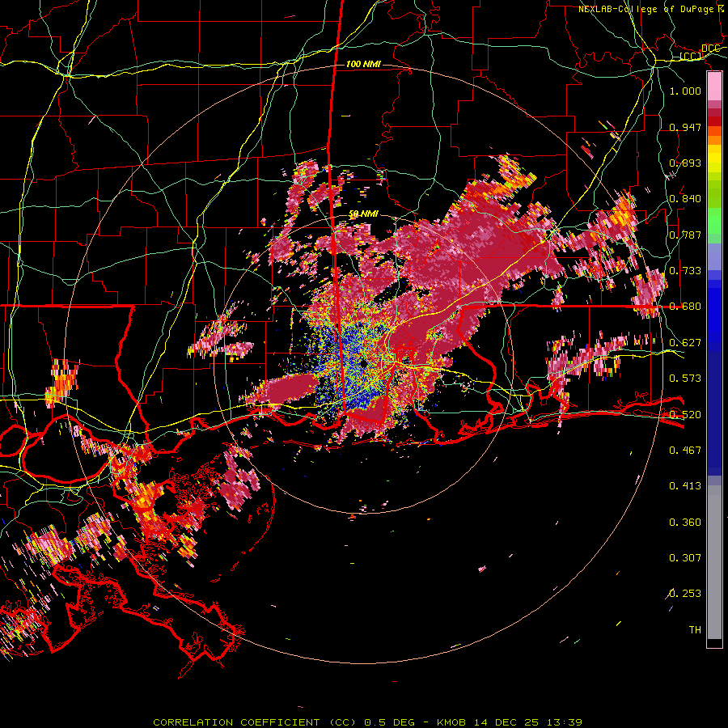Click the 0.893 scale value
Image resolution: width=728 pixels, height=728 pixels.
click(685, 163)
